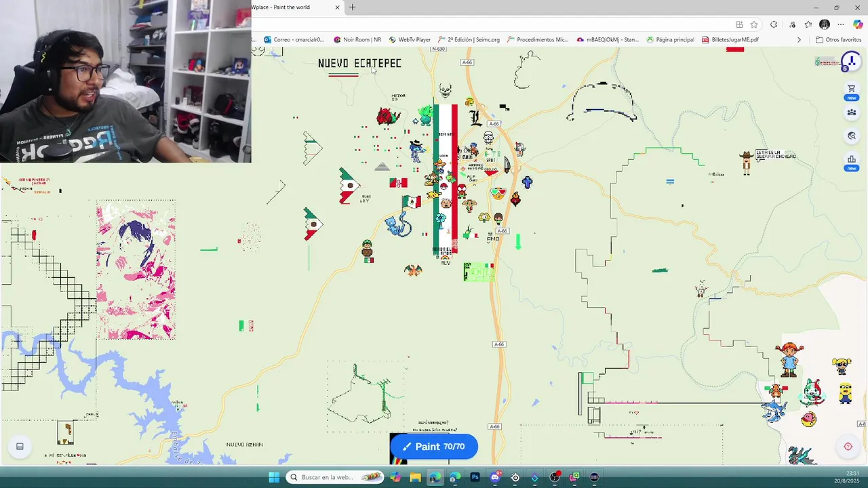Viewport: 868px width, 488px height.
Task: Open the browser profile picture
Action: coord(825,24)
